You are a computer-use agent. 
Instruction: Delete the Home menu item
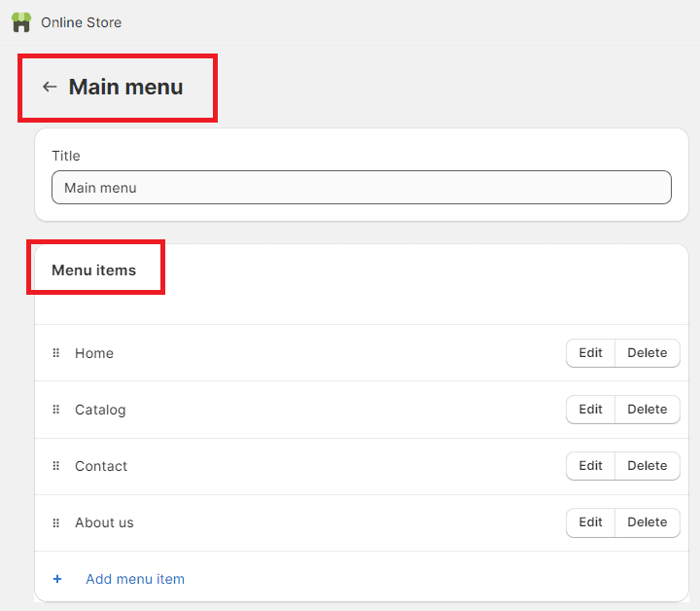pos(647,353)
